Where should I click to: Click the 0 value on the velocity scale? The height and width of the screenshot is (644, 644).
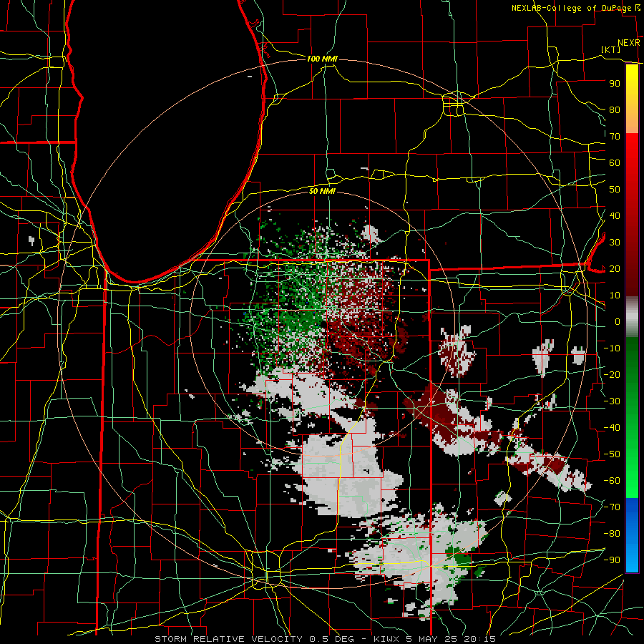618,321
